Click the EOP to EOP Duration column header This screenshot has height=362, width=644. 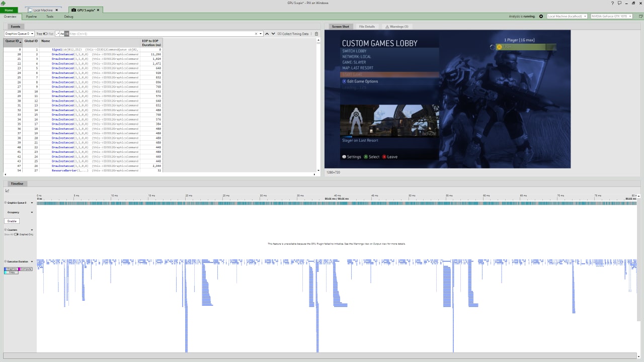(x=151, y=43)
